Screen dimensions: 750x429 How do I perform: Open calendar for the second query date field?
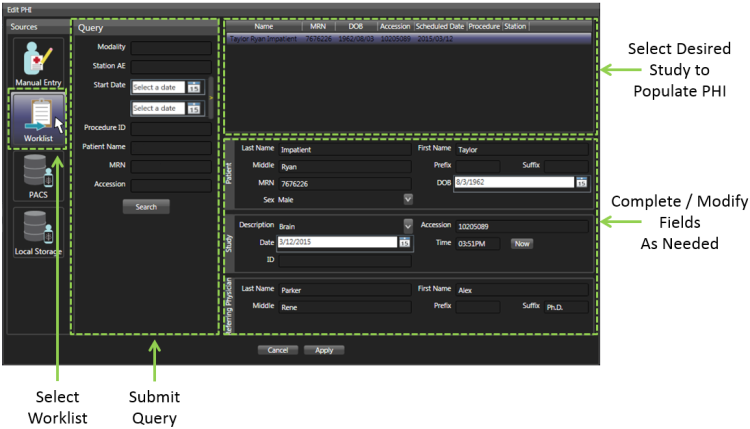pos(194,108)
